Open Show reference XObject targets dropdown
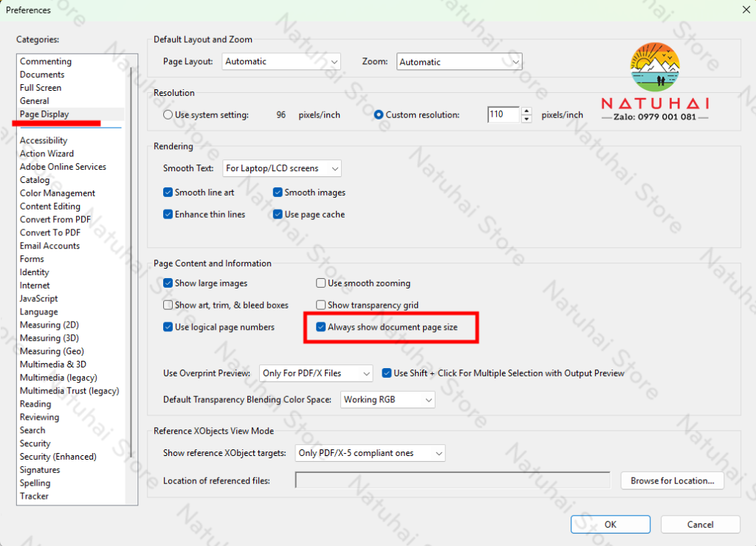The image size is (756, 546). pos(370,453)
